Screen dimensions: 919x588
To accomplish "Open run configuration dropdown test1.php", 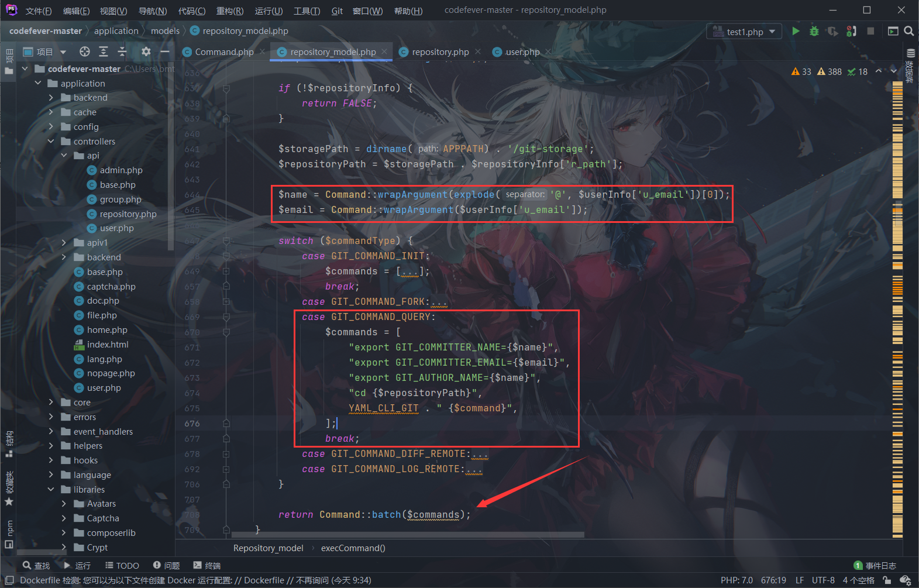I will click(745, 32).
